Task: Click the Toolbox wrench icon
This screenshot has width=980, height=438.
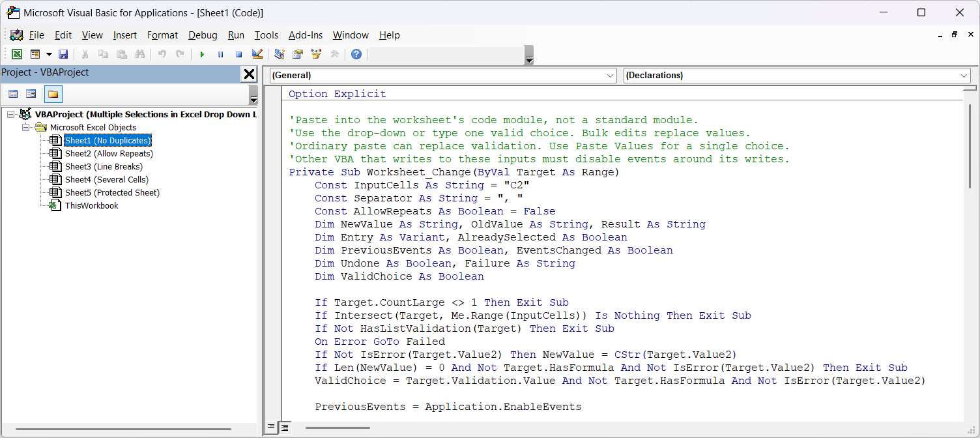Action: pyautogui.click(x=334, y=54)
